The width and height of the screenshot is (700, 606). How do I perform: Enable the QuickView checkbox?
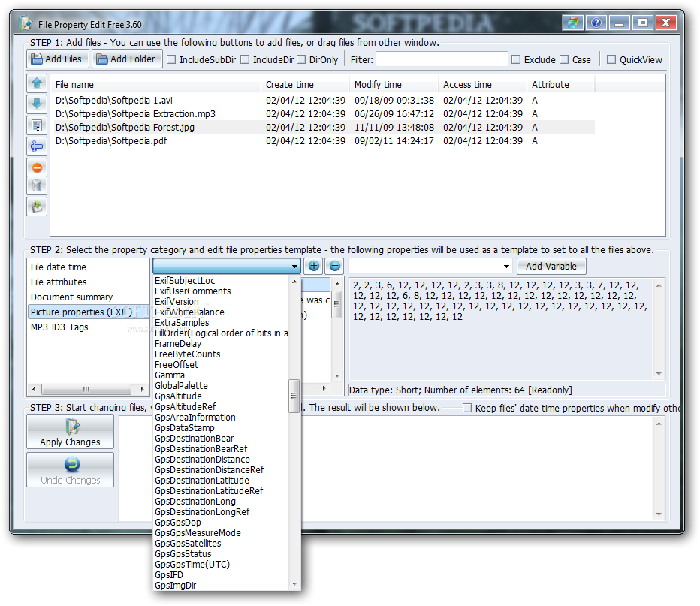[x=611, y=59]
